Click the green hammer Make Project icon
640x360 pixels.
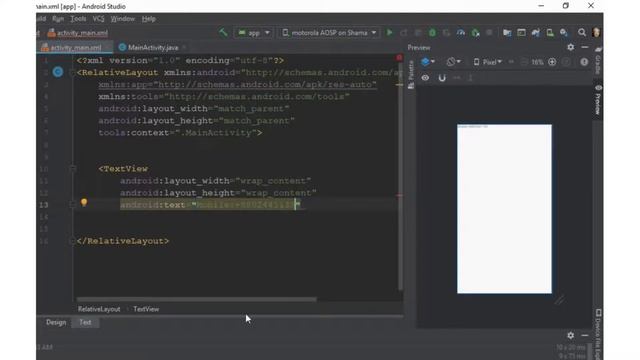223,32
